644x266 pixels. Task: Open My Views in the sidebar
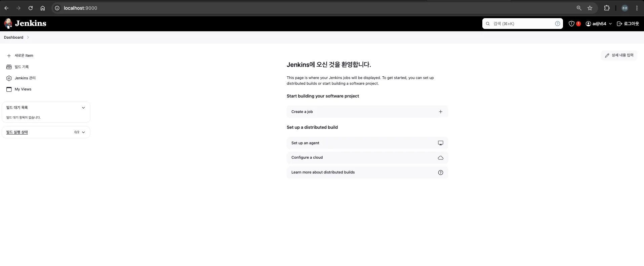pos(19,89)
